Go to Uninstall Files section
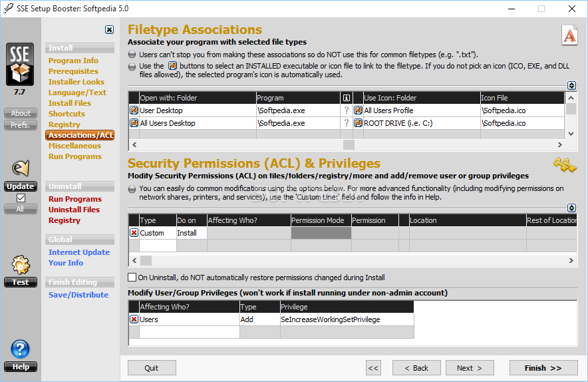588x382 pixels. [74, 210]
